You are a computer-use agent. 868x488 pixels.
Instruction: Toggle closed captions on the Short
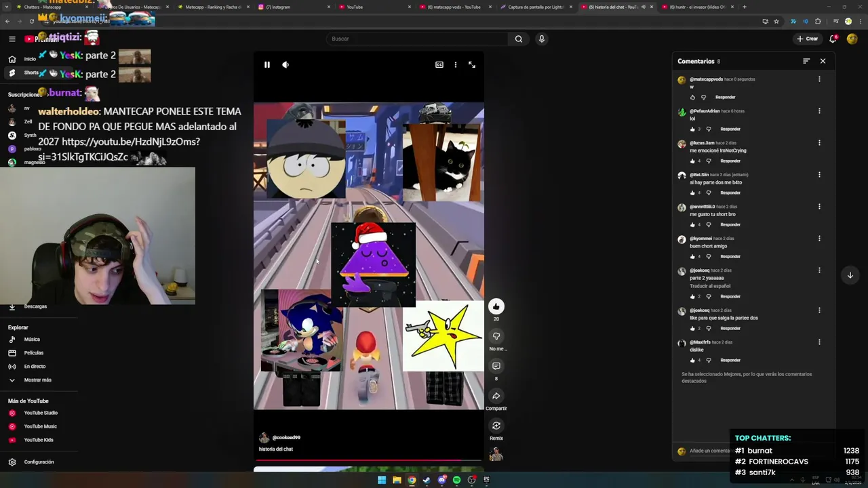[439, 65]
